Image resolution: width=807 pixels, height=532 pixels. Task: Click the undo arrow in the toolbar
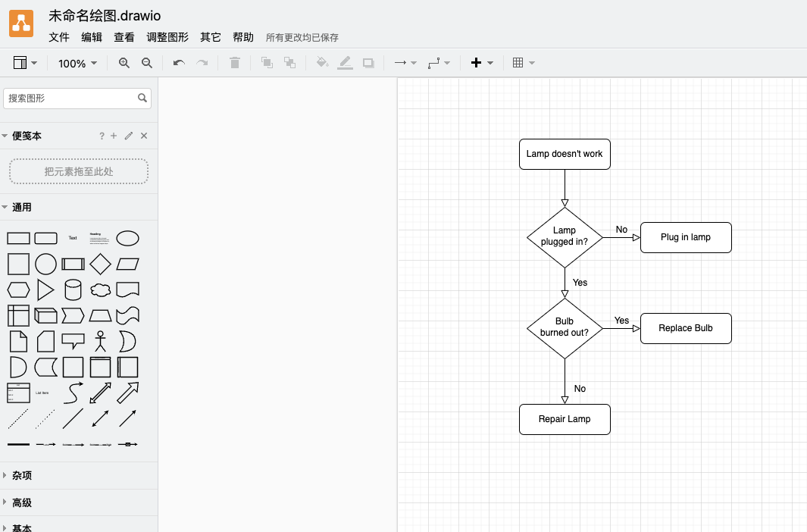(178, 63)
